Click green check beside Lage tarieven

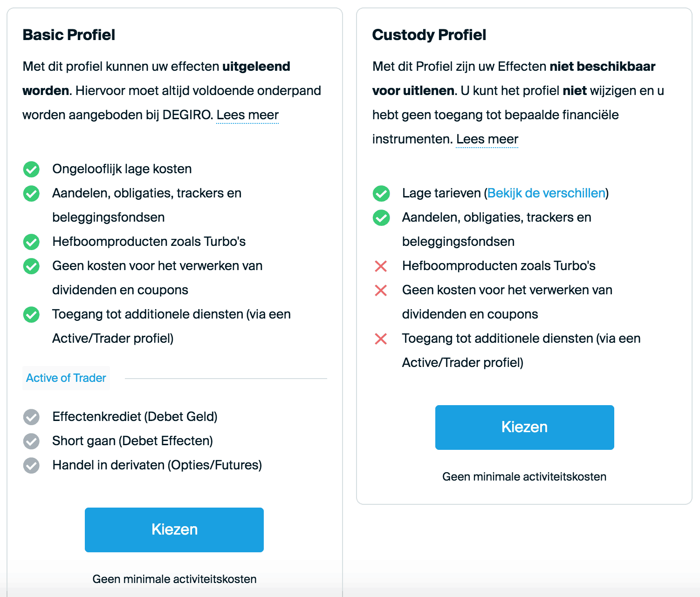point(381,194)
